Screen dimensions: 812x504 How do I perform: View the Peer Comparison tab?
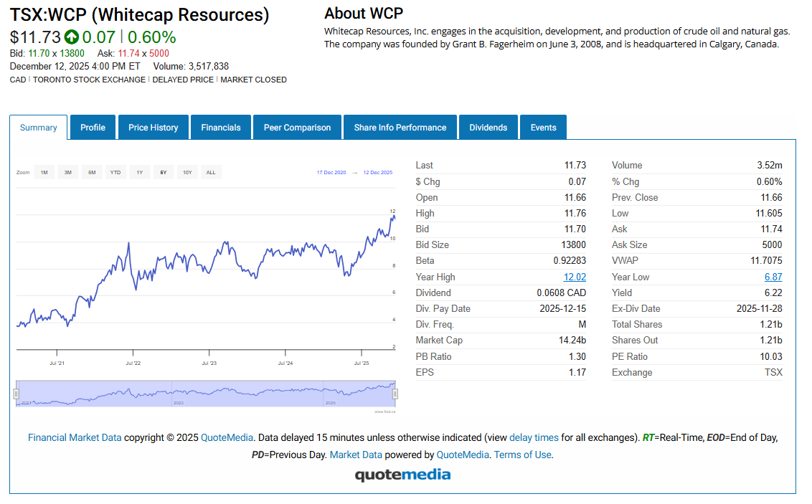pyautogui.click(x=297, y=128)
